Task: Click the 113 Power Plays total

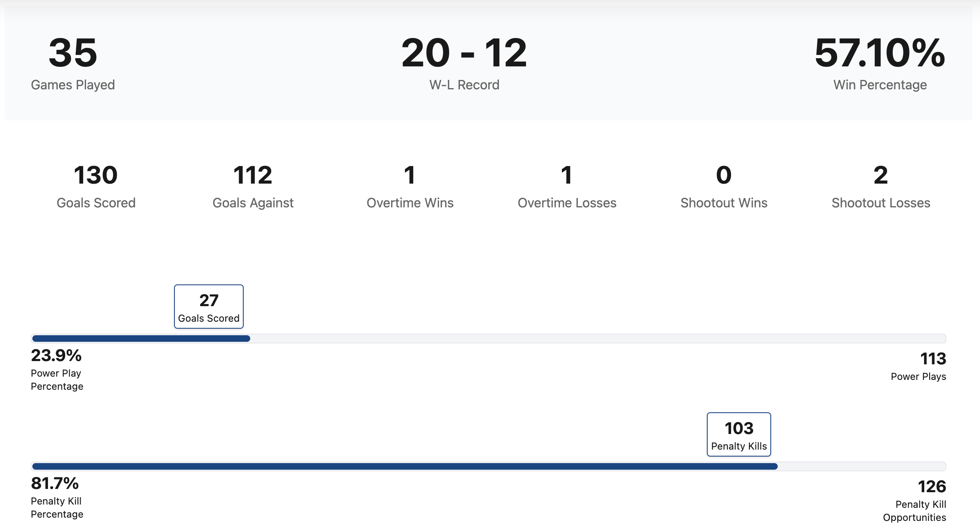Action: point(933,359)
